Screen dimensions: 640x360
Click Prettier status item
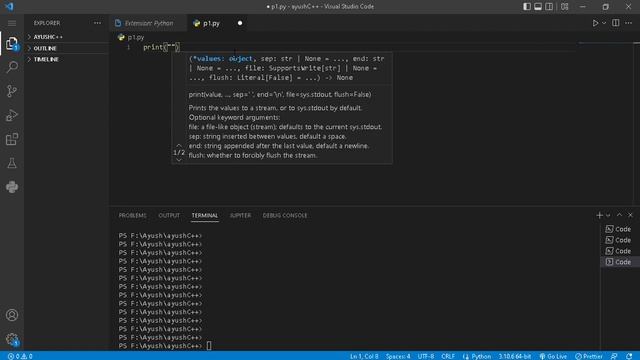589,356
